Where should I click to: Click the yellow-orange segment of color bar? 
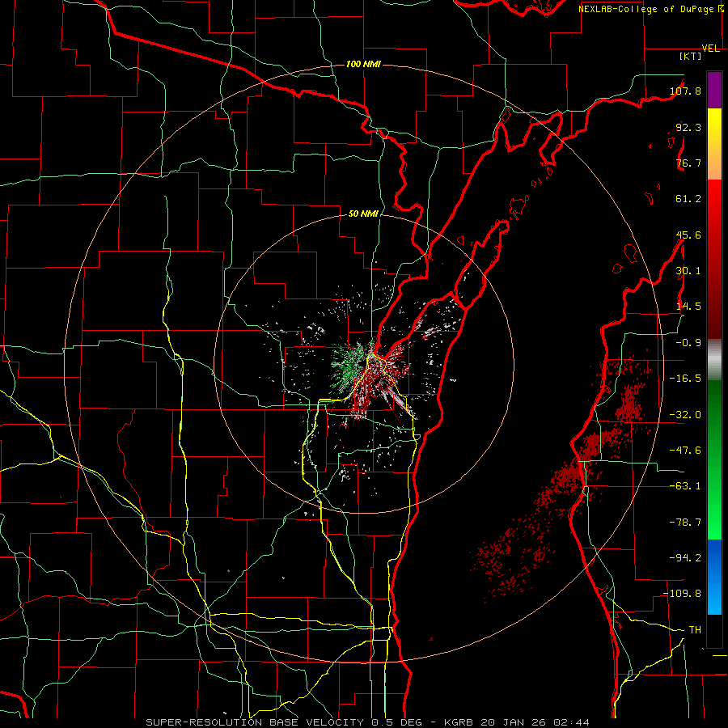click(x=714, y=144)
